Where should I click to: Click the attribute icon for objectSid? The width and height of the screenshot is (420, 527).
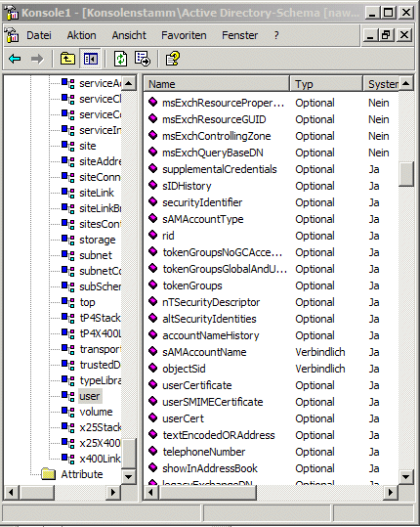[x=152, y=368]
